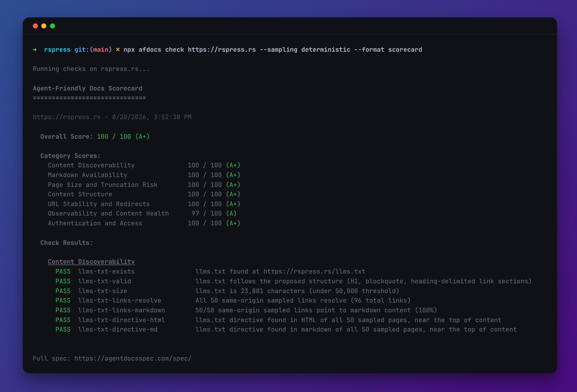Click the 'llms-txt-directive-md' check name

coord(118,329)
